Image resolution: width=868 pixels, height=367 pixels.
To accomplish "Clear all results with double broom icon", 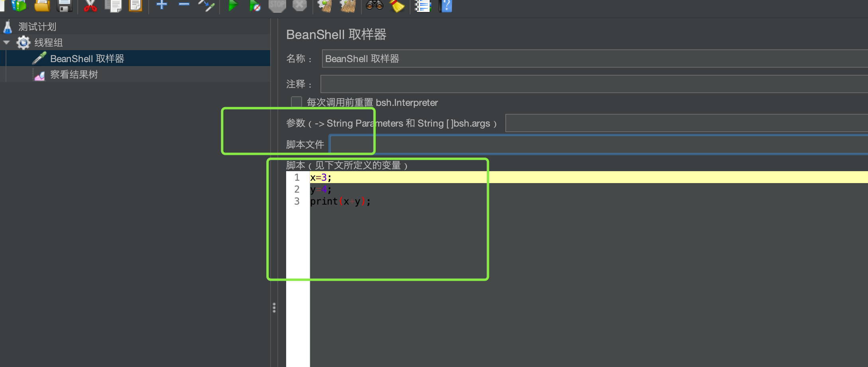I will click(x=348, y=6).
